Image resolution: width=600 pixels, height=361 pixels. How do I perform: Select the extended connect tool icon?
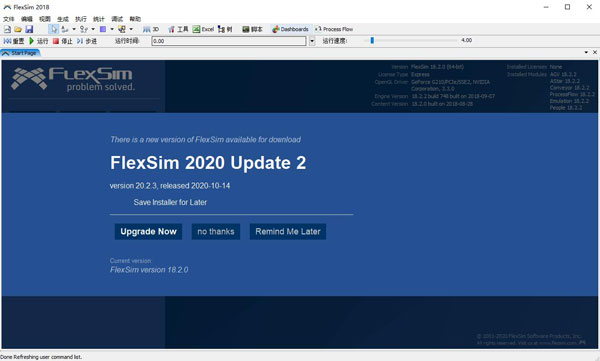84,29
